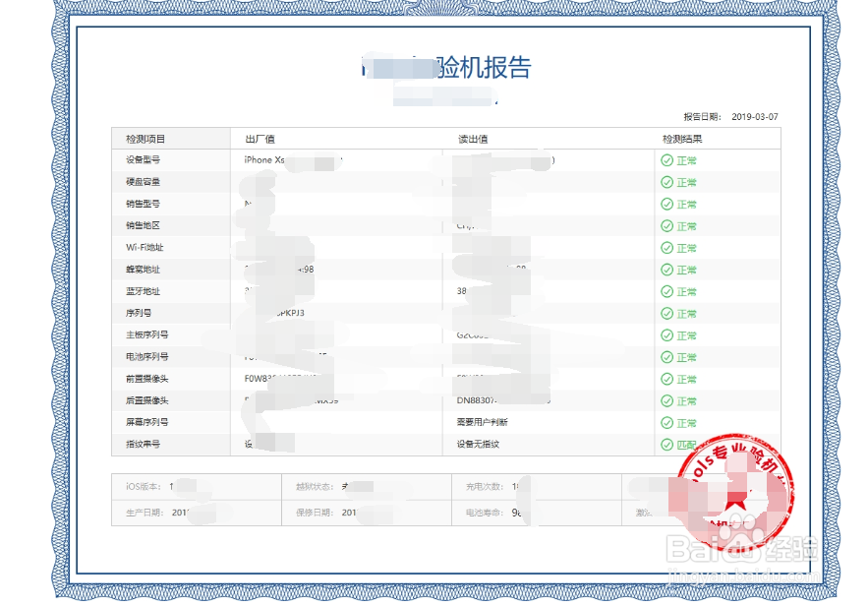The image size is (868, 606).
Task: Click the green check icon for 蓝牙地址 row
Action: (x=667, y=292)
